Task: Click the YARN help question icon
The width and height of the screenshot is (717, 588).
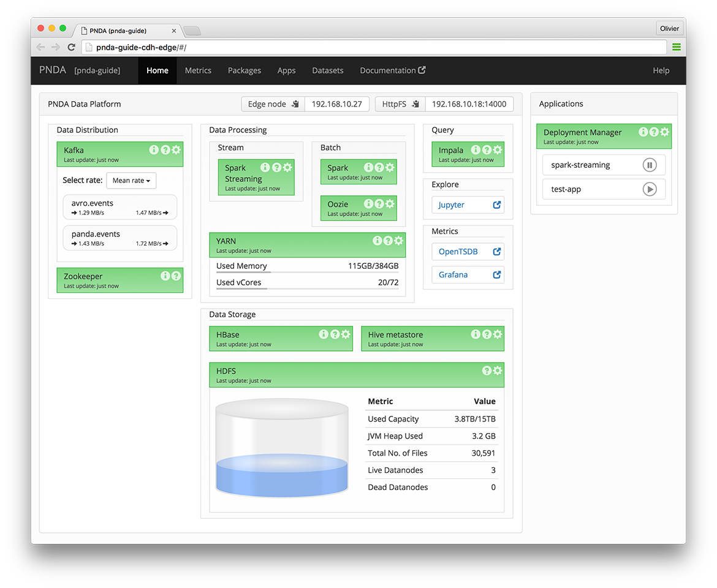Action: [388, 241]
